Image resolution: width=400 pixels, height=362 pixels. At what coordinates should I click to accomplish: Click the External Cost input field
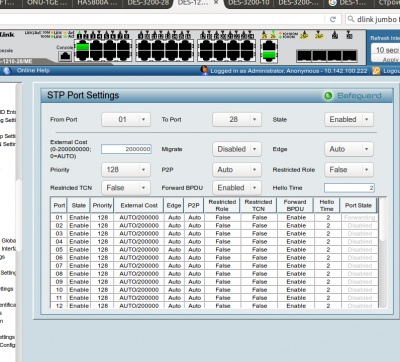pyautogui.click(x=126, y=149)
